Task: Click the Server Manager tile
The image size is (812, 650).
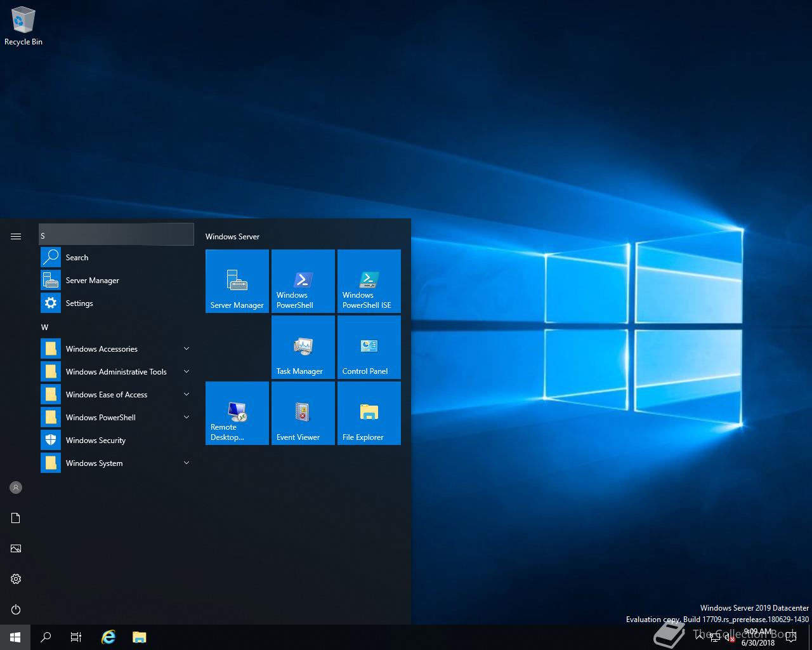Action: [x=237, y=281]
